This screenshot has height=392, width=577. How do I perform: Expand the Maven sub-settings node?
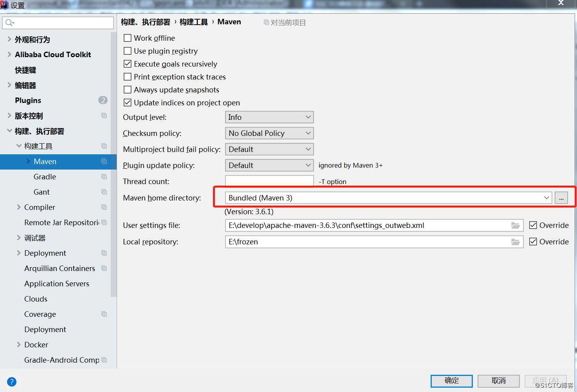(x=28, y=161)
